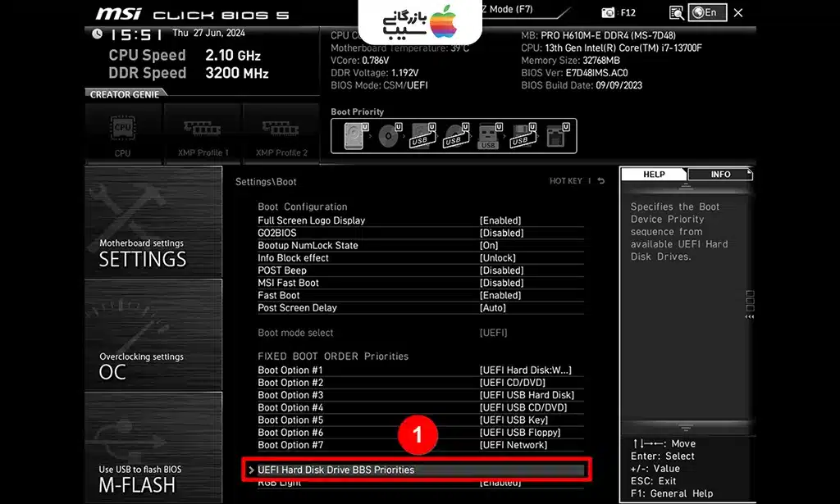Select the CD/DVD disc icon in Boot Priority
This screenshot has height=504, width=840.
click(x=390, y=136)
